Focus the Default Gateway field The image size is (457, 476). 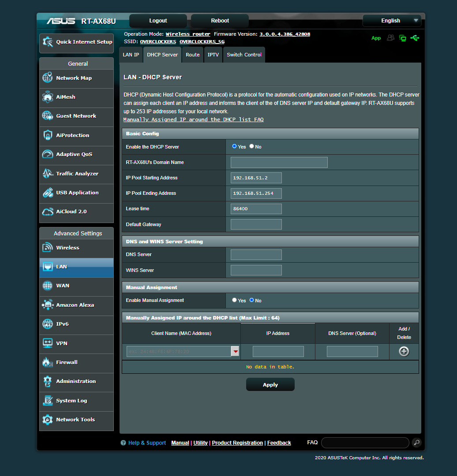[256, 224]
